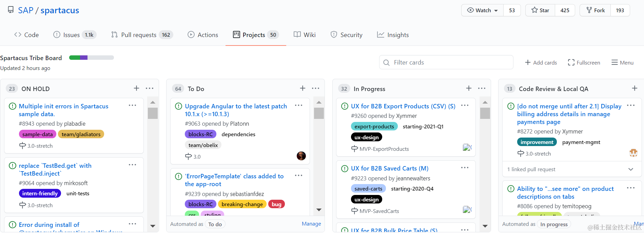The height and width of the screenshot is (233, 644).
Task: Open the board Menu
Action: [622, 62]
